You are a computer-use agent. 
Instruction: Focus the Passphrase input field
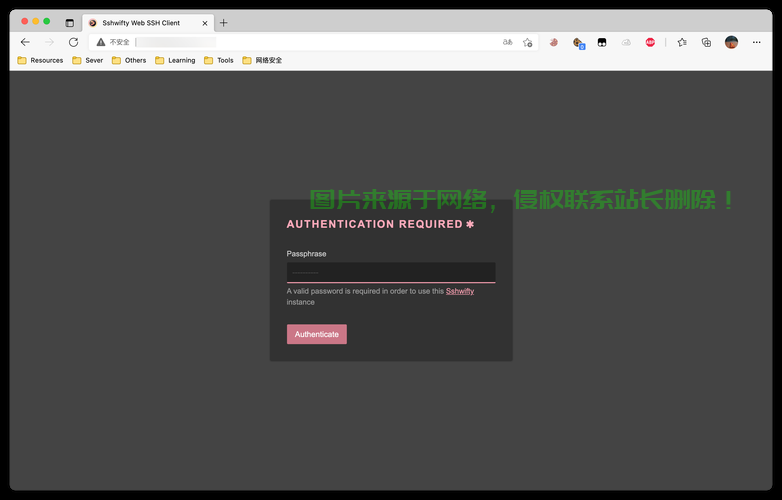pos(390,272)
